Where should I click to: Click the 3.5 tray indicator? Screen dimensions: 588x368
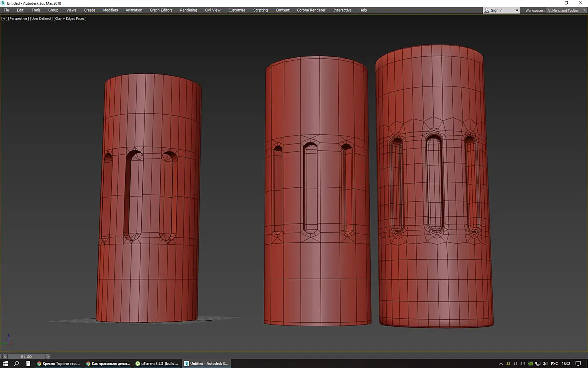pos(523,363)
